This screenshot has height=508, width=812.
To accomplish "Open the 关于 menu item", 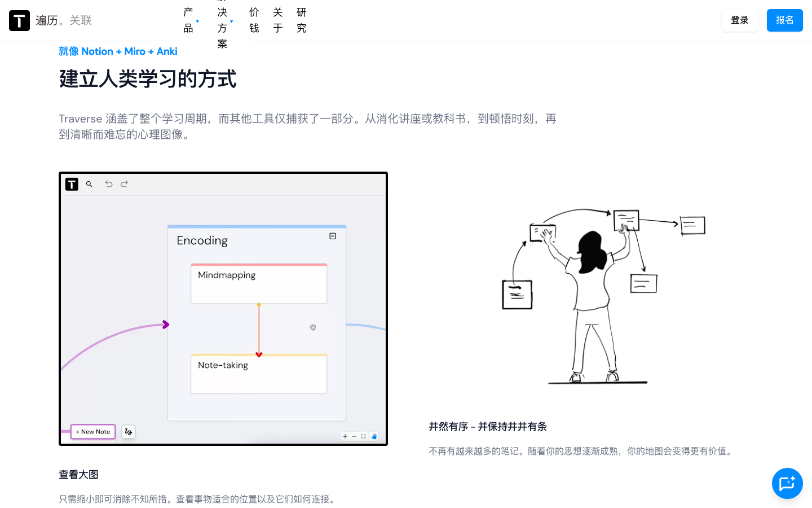I will pyautogui.click(x=278, y=20).
